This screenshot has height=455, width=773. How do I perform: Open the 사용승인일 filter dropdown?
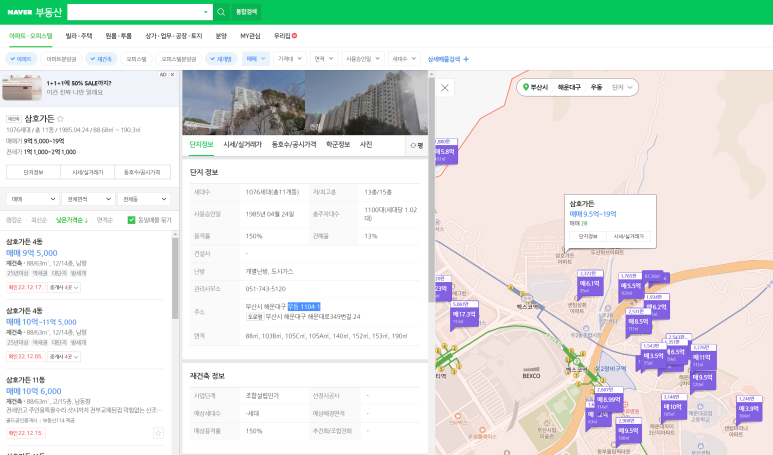(362, 59)
